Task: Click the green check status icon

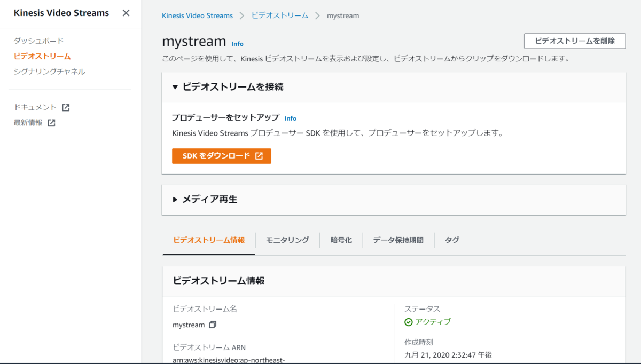Action: [409, 322]
